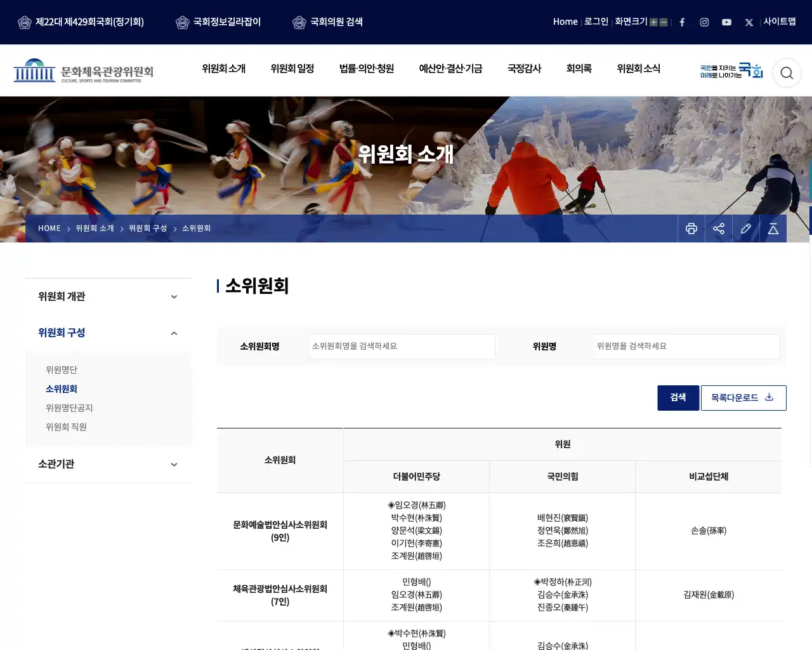Click the emblem icon beside 제22대 제429회국회
Viewport: 812px width, 650px height.
coord(25,22)
